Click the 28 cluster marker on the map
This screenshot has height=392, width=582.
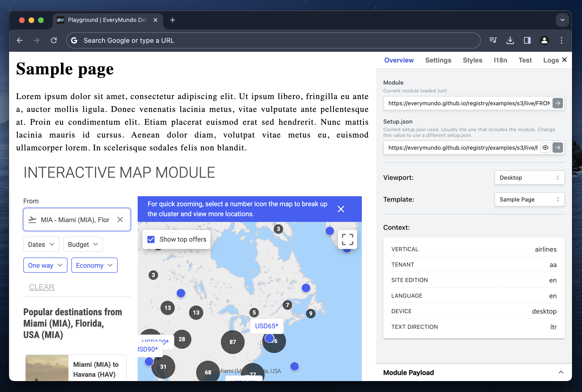coord(182,339)
